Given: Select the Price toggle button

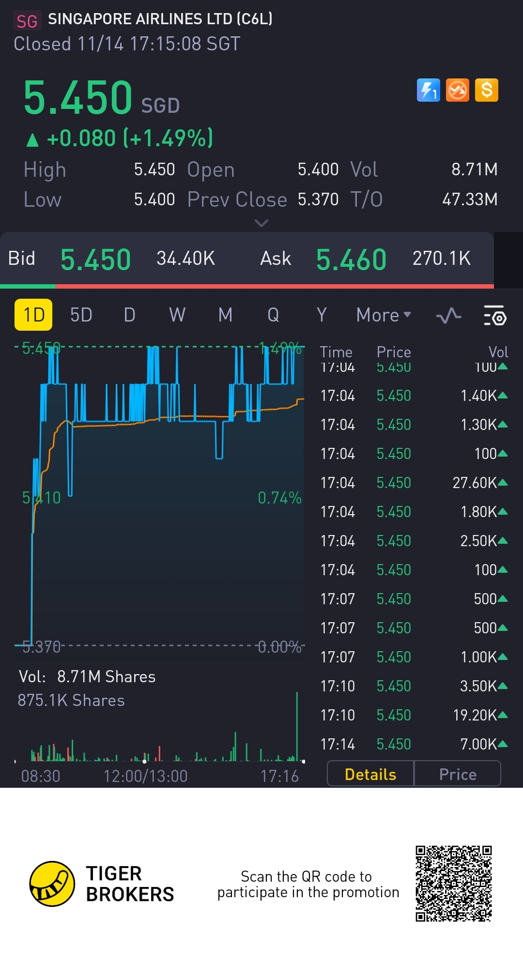Looking at the screenshot, I should click(x=458, y=774).
